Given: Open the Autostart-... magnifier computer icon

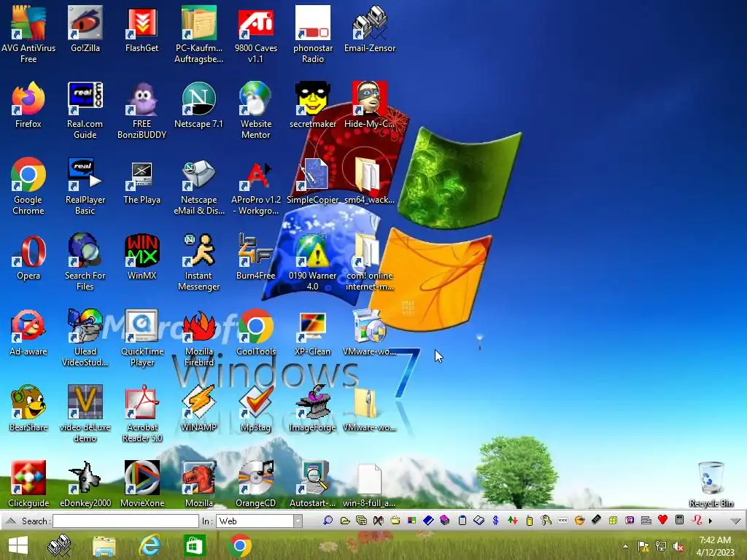Looking at the screenshot, I should [312, 484].
